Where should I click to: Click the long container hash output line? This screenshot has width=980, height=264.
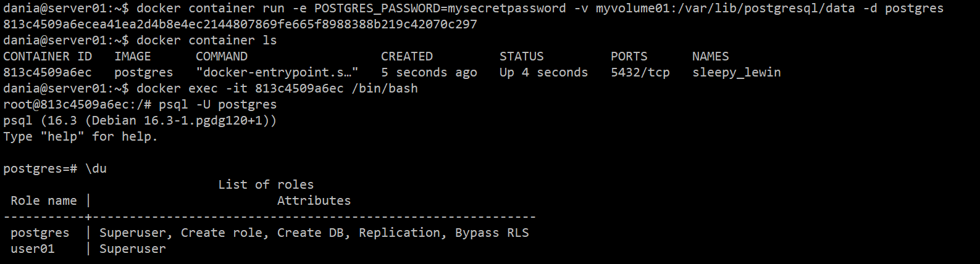[x=240, y=24]
